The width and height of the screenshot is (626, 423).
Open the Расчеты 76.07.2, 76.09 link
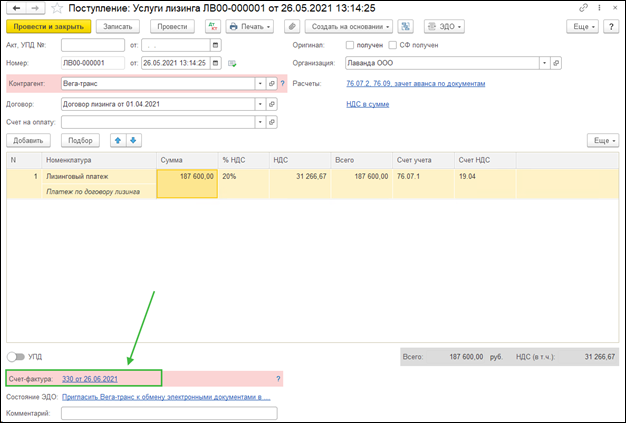pos(416,83)
